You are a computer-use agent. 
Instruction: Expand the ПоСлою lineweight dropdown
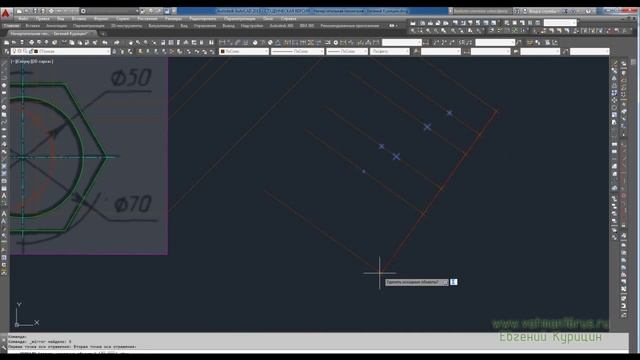click(365, 51)
